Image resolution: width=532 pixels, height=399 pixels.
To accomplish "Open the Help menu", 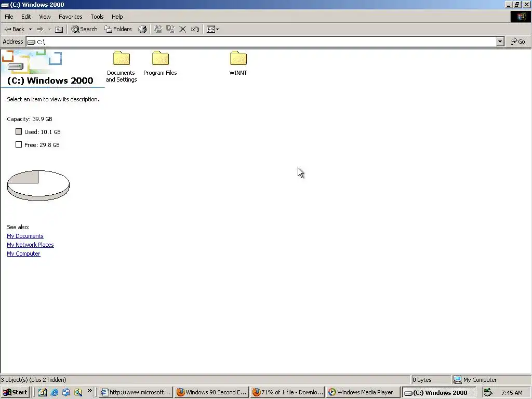I will [117, 17].
